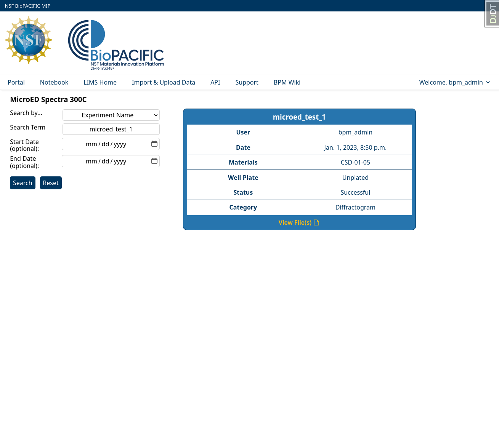
Task: Open the End Date calendar picker
Action: tap(154, 161)
